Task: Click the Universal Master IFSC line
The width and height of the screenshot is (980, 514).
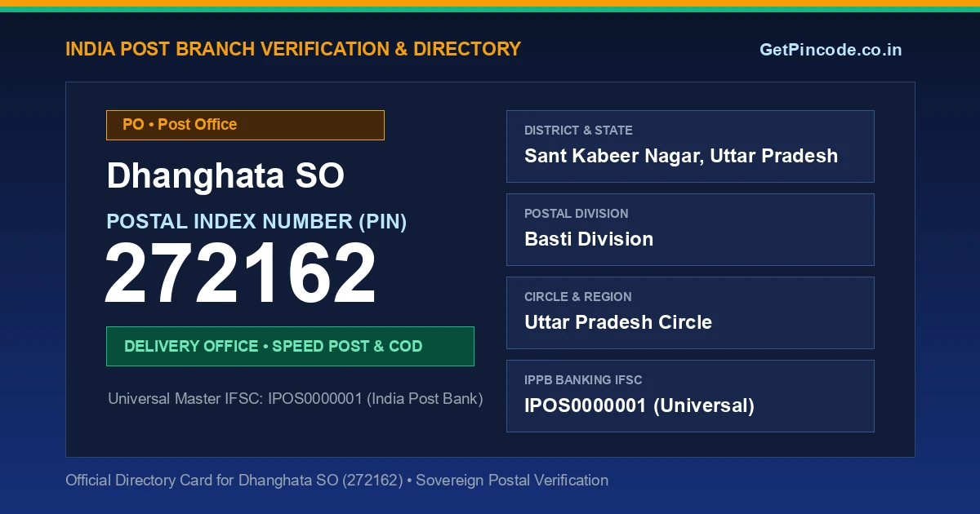Action: click(296, 399)
